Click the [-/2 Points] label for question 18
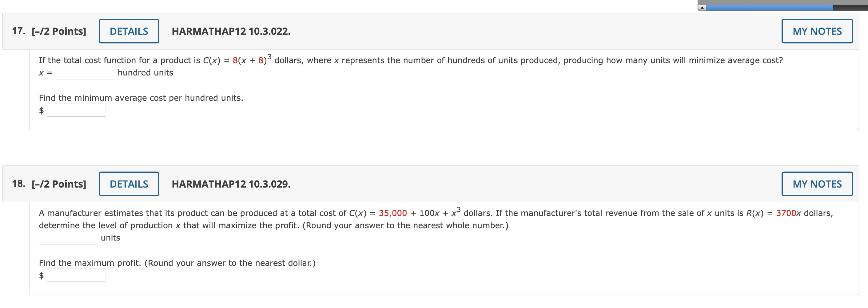Image resolution: width=868 pixels, height=308 pixels. pos(59,184)
